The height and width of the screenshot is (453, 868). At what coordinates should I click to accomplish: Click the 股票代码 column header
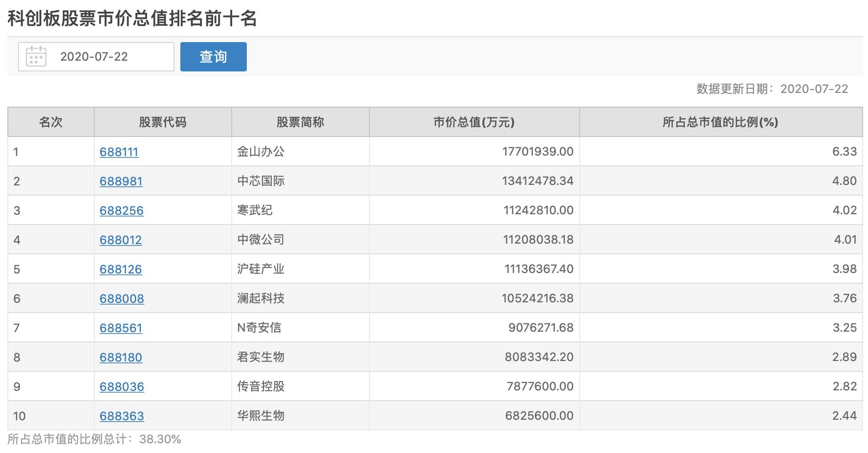163,122
